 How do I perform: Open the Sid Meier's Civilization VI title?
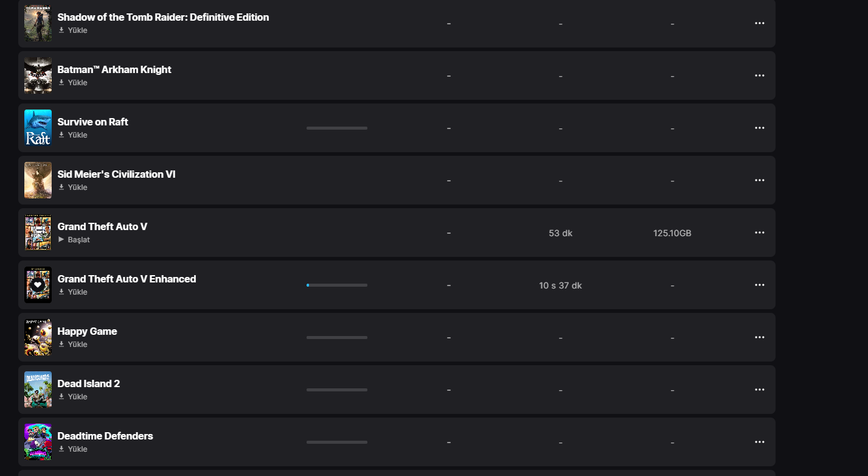tap(116, 174)
